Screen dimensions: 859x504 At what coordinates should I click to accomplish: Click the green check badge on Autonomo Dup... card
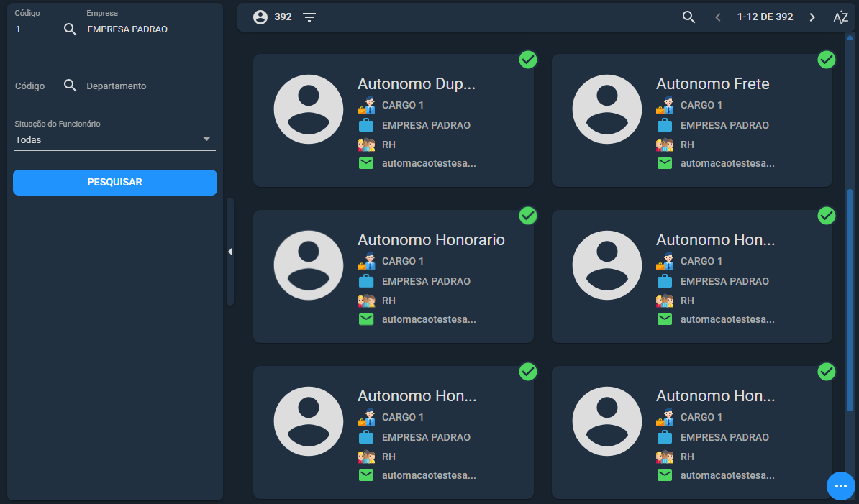528,60
